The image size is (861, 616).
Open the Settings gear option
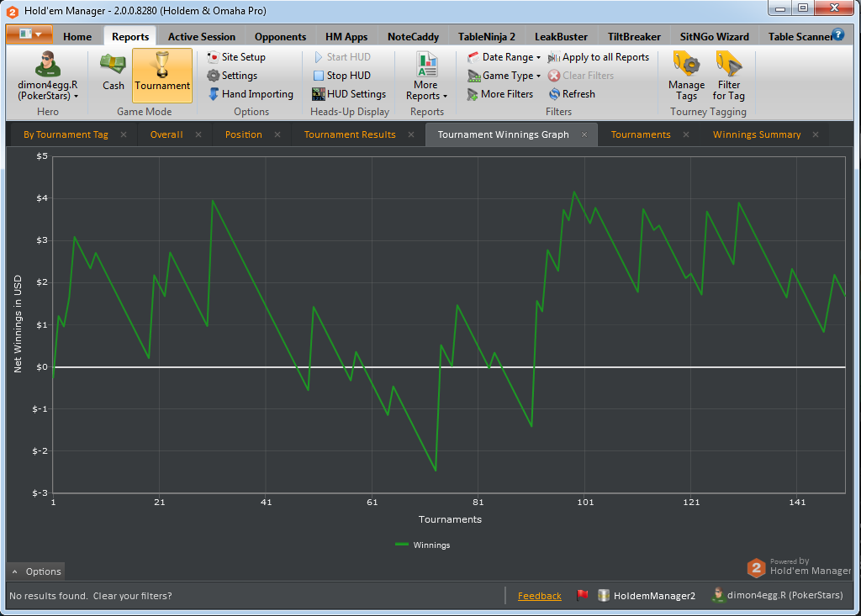click(232, 76)
